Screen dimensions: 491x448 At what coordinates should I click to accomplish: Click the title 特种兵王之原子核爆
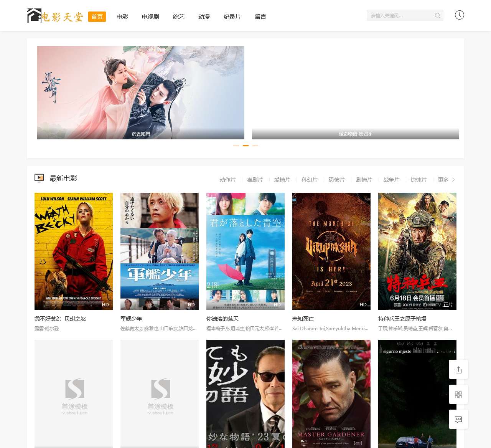[402, 319]
